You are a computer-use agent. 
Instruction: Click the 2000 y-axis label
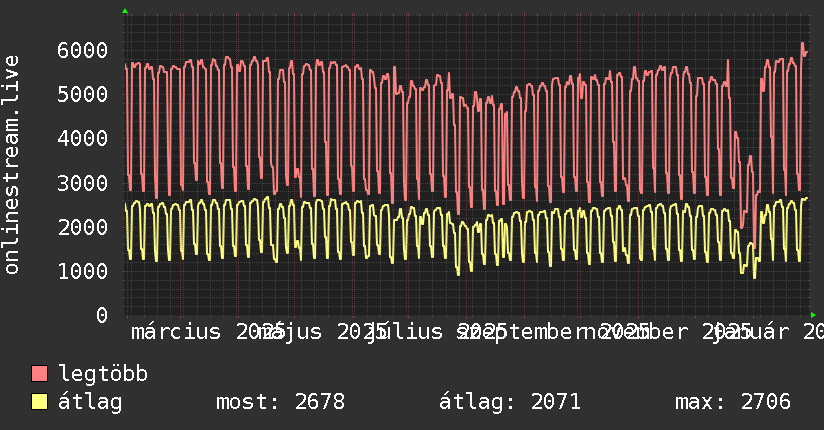point(83,228)
